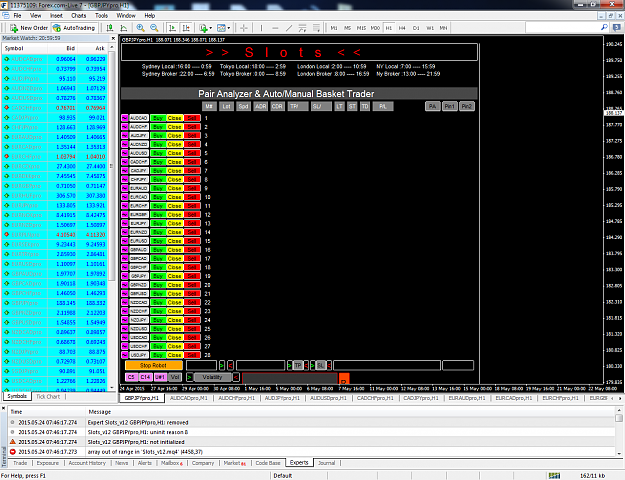The width and height of the screenshot is (625, 480).
Task: Click the TP button
Action: tap(298, 365)
